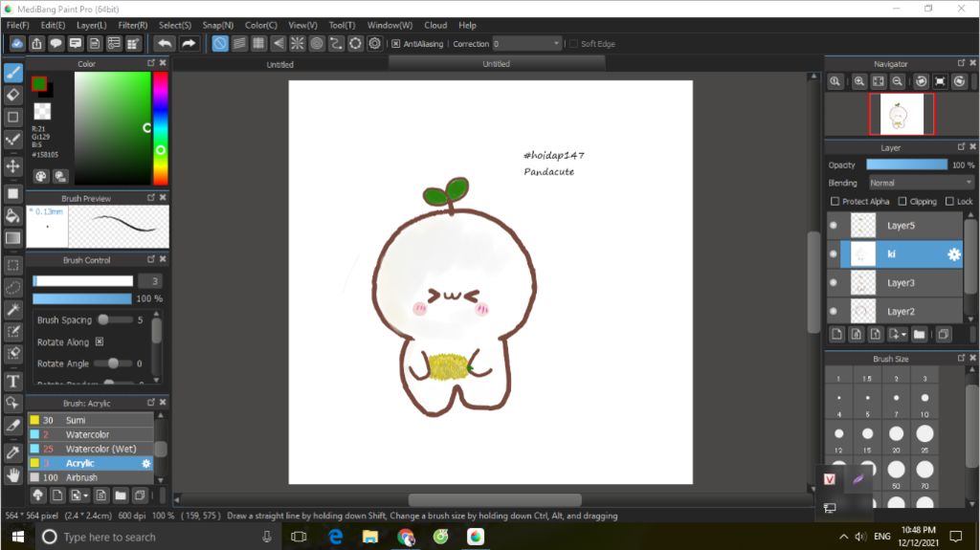Enable radial snap

[x=297, y=43]
